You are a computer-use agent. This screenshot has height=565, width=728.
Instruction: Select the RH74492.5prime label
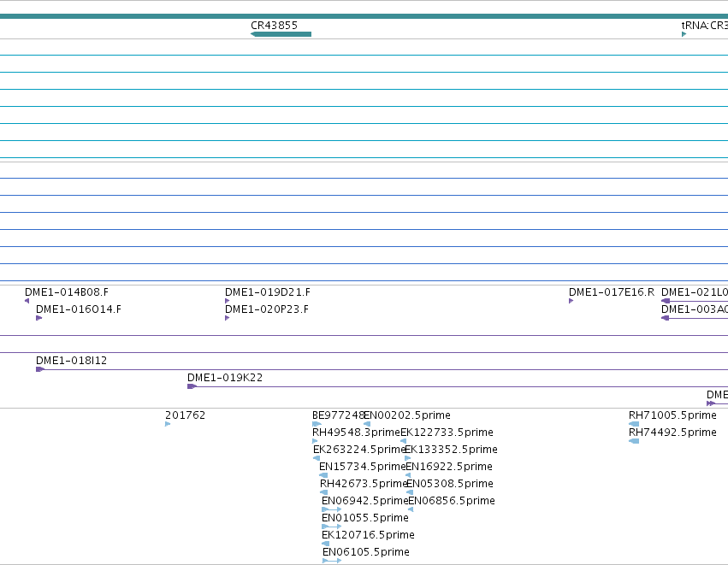pos(672,433)
